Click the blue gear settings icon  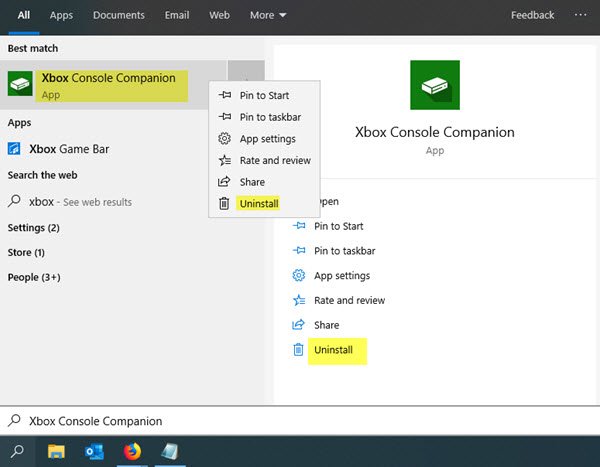298,275
